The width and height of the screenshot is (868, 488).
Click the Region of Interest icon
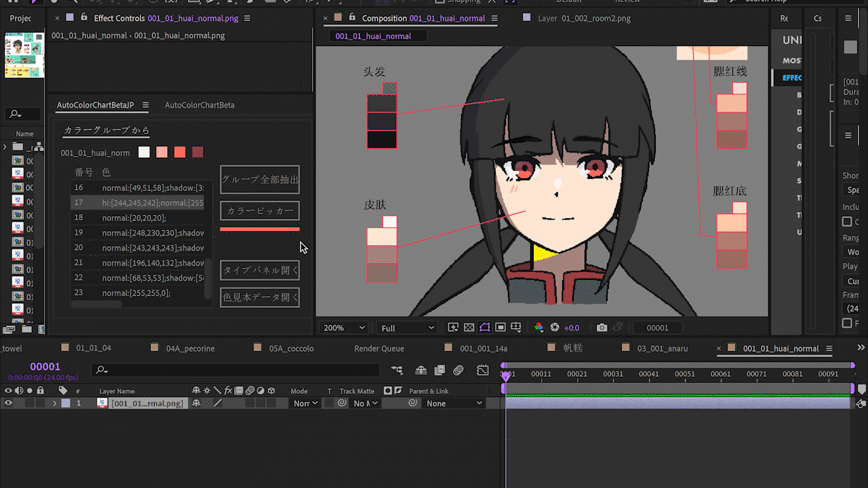click(x=500, y=327)
